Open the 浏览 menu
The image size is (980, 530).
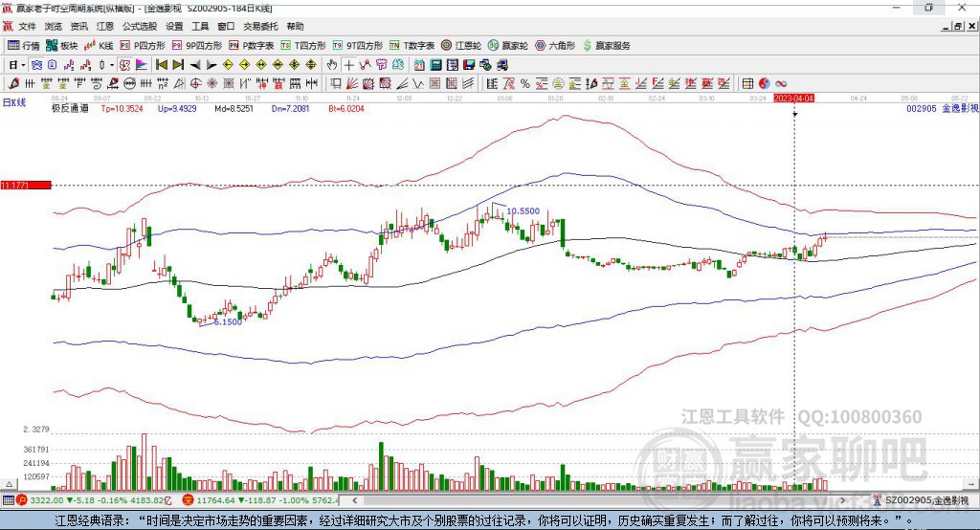coord(54,26)
